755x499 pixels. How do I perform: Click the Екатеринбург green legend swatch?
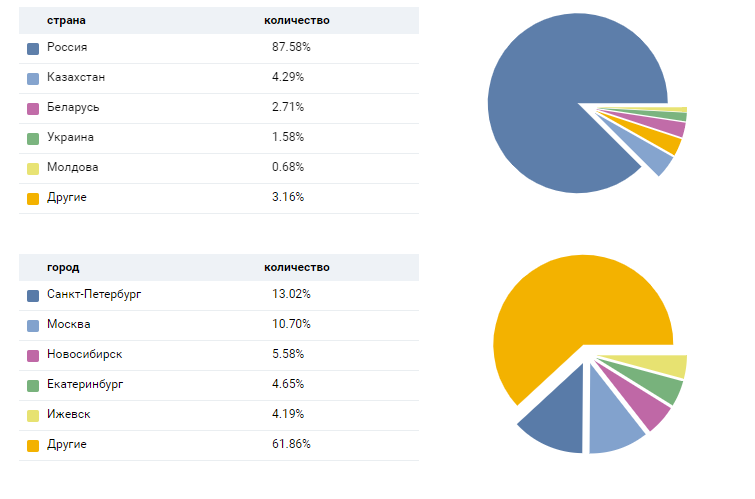click(33, 385)
